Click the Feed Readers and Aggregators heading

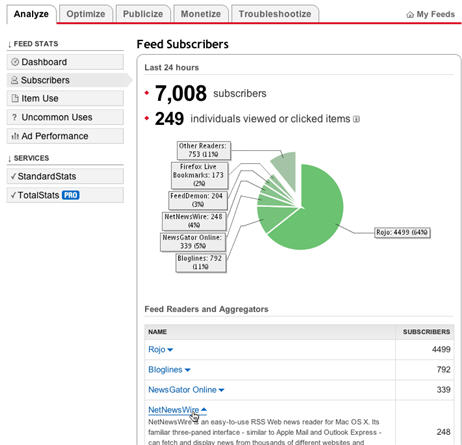[x=206, y=309]
